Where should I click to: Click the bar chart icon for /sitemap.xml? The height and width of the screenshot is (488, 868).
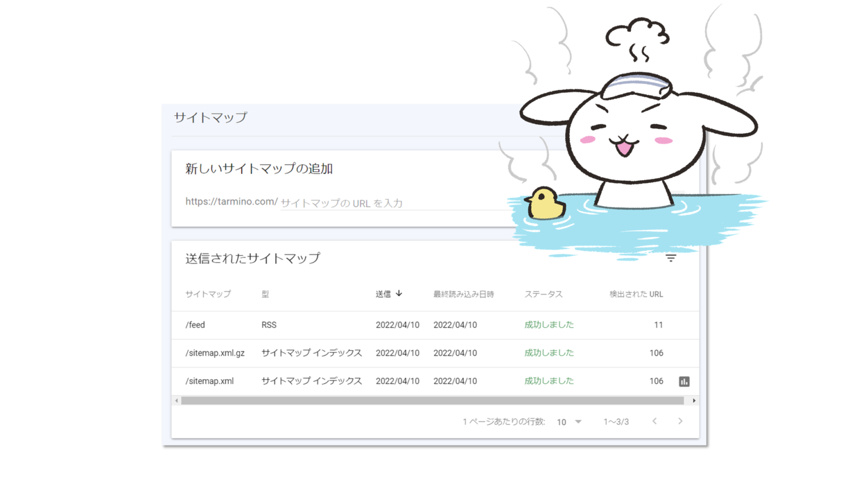684,382
